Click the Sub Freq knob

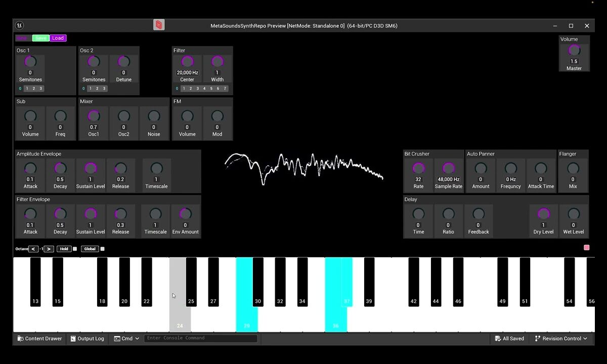pyautogui.click(x=60, y=116)
